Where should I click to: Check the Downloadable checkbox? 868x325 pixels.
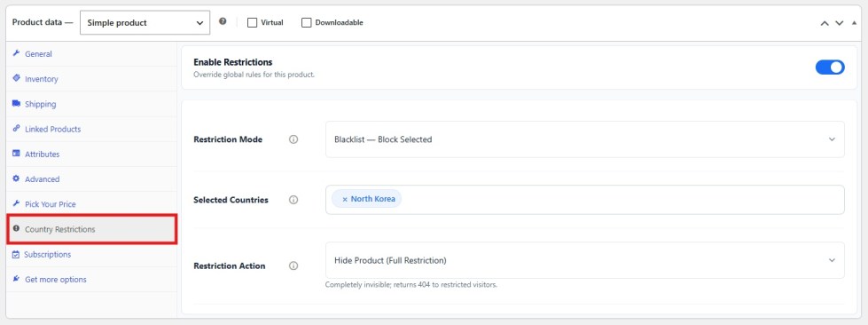pyautogui.click(x=306, y=23)
